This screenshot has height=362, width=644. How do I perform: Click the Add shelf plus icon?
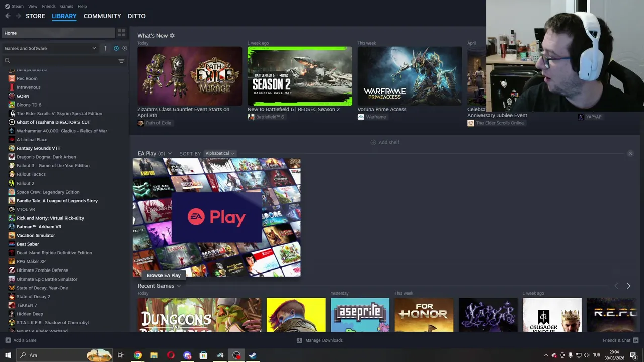coord(373,142)
